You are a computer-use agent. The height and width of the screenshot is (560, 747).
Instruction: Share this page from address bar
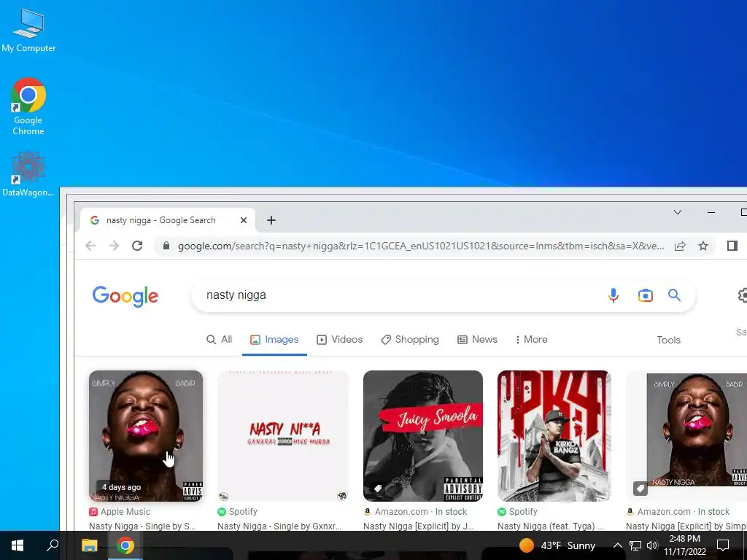click(x=680, y=246)
